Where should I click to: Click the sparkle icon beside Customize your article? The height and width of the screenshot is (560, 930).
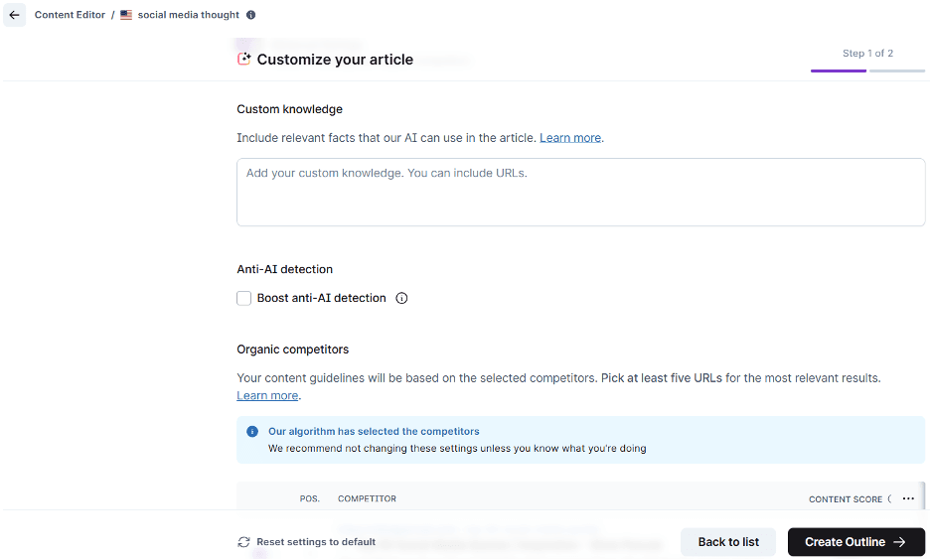[243, 59]
